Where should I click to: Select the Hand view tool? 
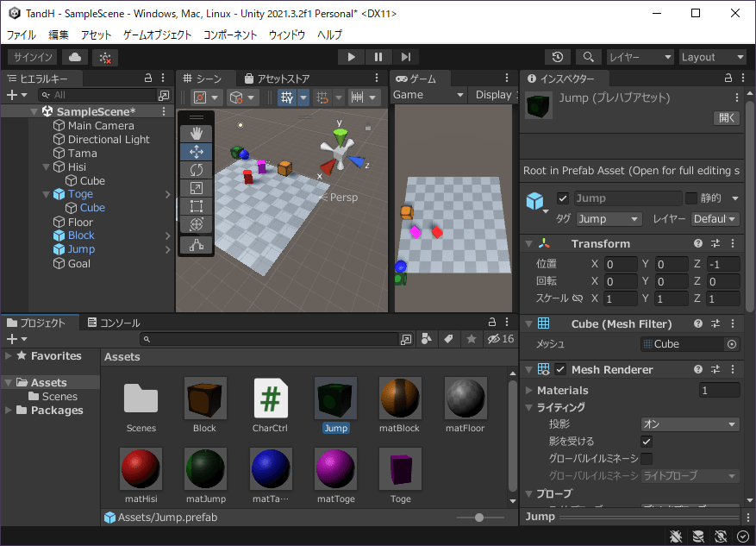197,134
